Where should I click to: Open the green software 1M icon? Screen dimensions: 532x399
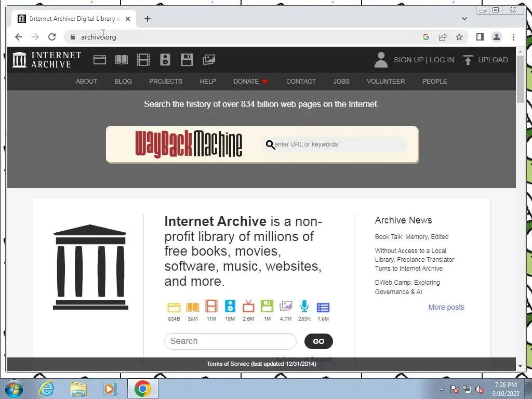pos(267,306)
